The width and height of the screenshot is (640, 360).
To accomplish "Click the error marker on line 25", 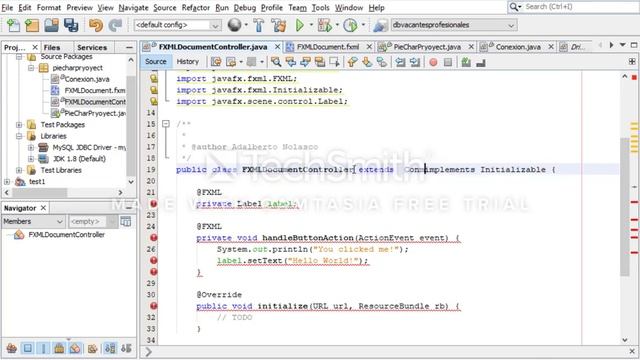I will click(x=153, y=238).
